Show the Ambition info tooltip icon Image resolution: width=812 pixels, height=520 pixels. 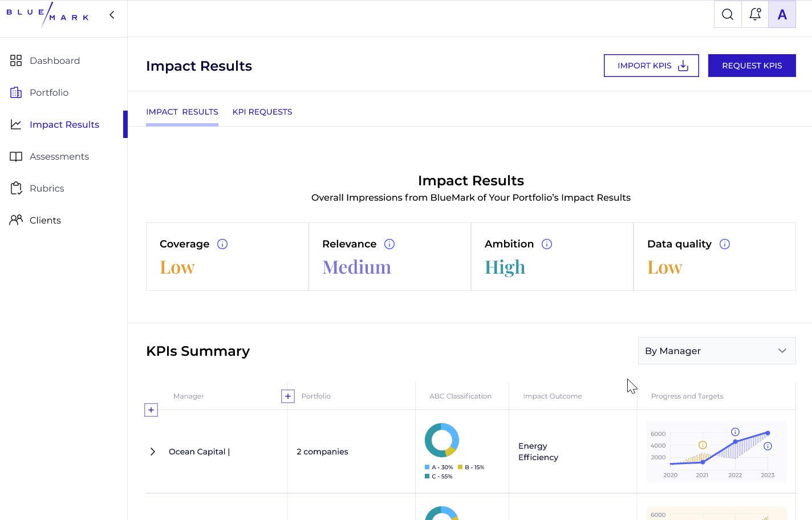[547, 244]
